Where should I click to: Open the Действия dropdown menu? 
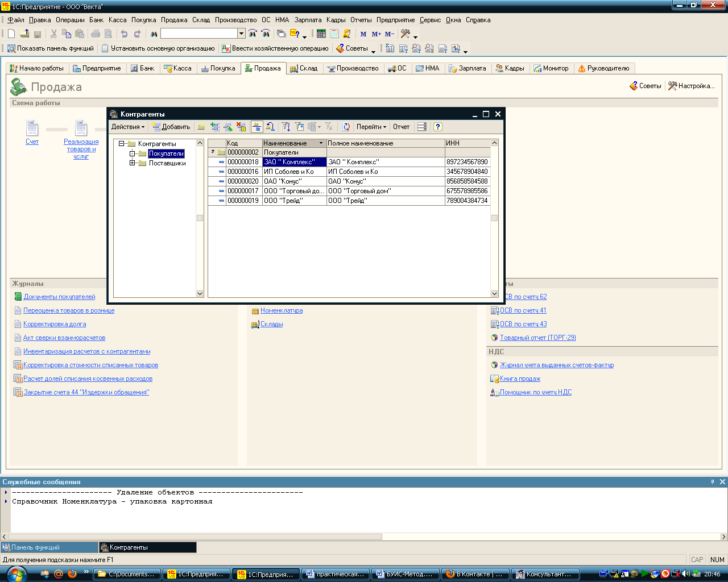pyautogui.click(x=128, y=127)
